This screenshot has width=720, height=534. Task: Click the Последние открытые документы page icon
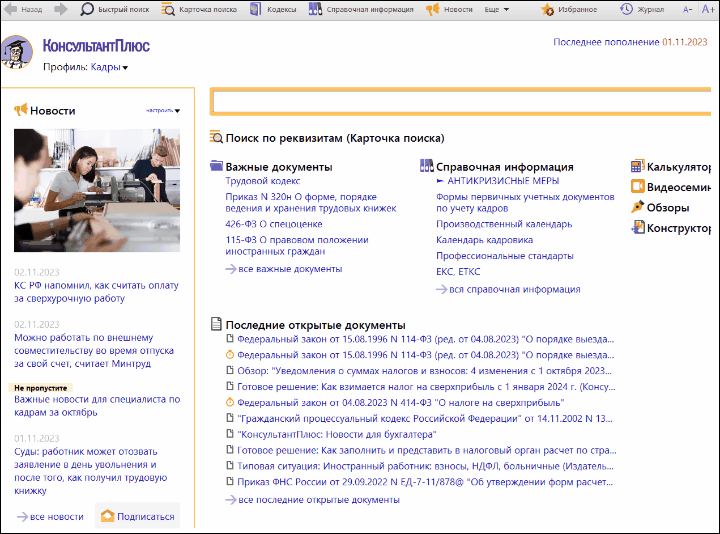click(216, 324)
